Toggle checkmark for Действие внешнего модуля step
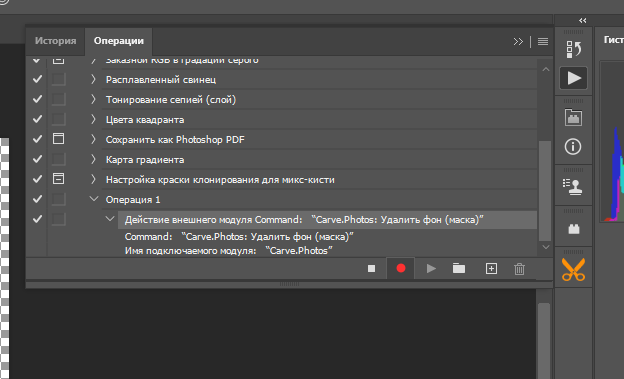Viewport: 624px width, 379px height. (37, 219)
